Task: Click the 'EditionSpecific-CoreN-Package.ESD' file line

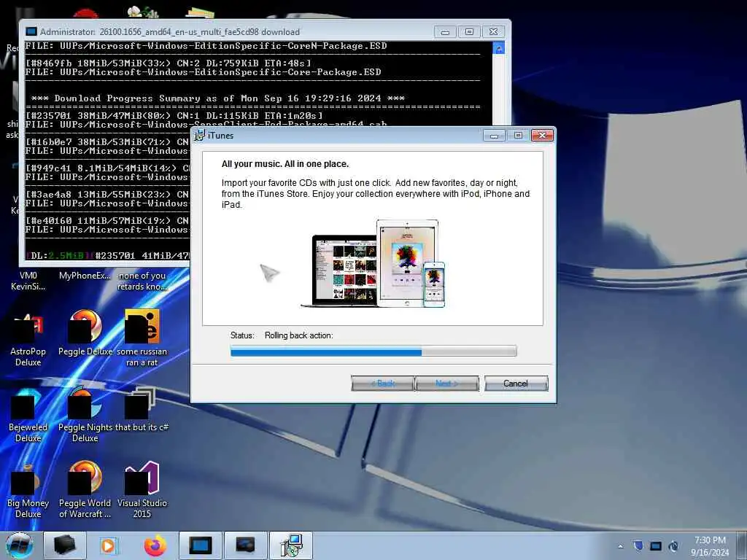Action: pos(206,46)
